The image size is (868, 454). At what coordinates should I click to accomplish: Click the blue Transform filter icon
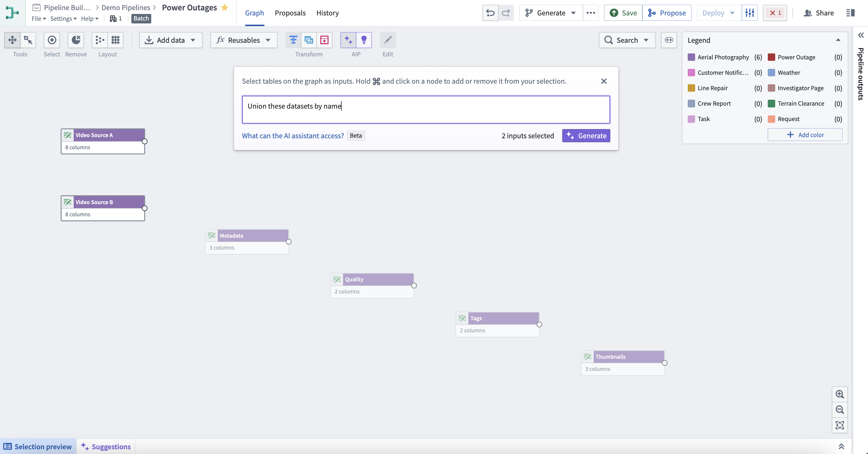click(x=293, y=40)
